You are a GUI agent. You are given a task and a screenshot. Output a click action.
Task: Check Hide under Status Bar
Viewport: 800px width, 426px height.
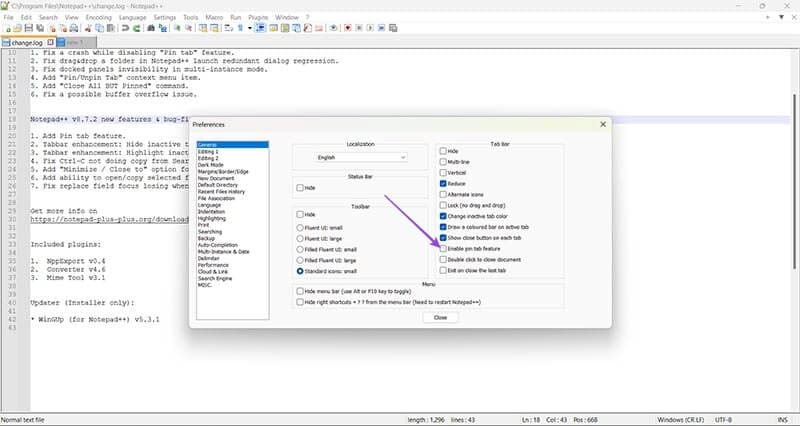click(300, 188)
